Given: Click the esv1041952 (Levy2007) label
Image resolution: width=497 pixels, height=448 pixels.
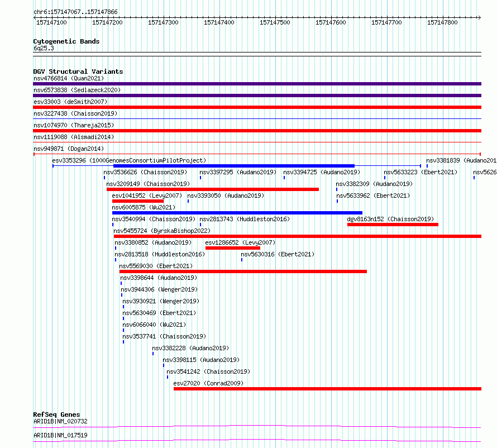Looking at the screenshot, I should [x=147, y=196].
